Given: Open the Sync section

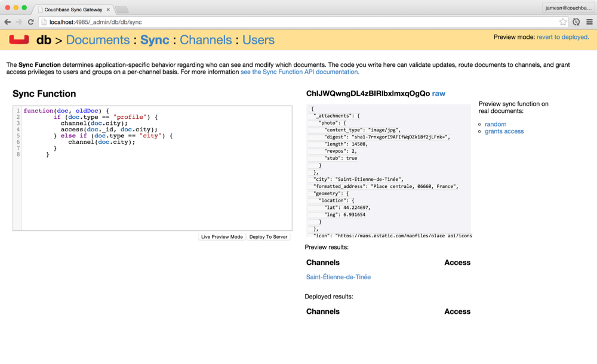Looking at the screenshot, I should click(x=155, y=40).
